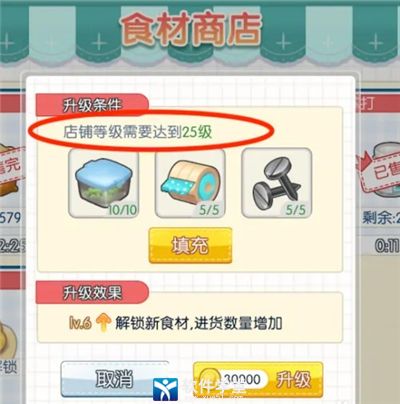Tap the sold-out food item on left edge
The image size is (400, 404).
[x=12, y=170]
